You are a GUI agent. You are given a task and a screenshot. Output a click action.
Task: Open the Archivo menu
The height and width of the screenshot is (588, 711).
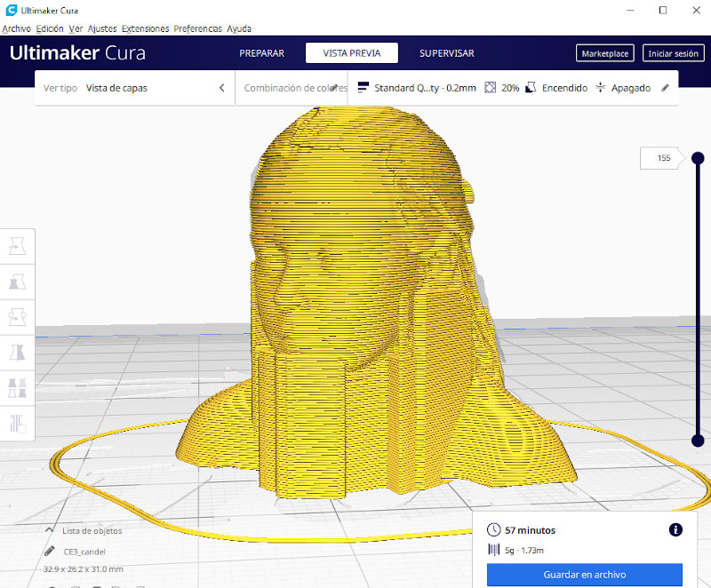pos(16,28)
